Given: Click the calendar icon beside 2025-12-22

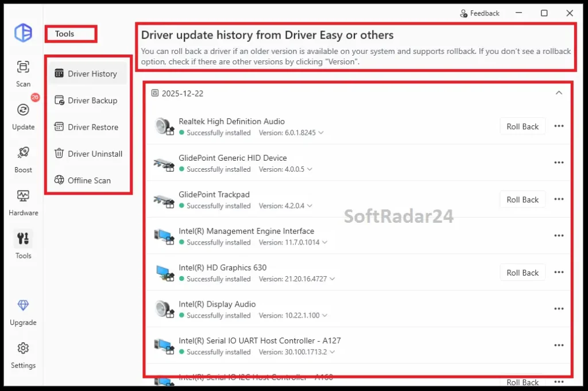Looking at the screenshot, I should [154, 93].
